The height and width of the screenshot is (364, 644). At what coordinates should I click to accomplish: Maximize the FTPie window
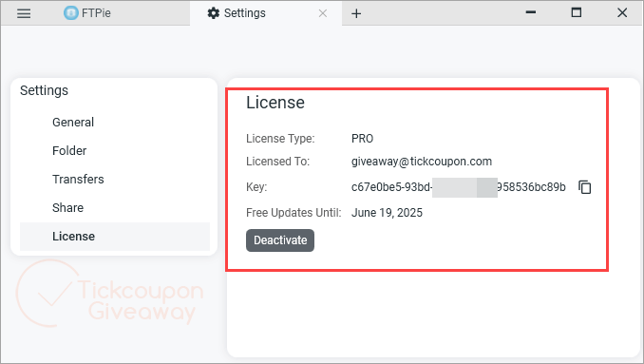pos(577,12)
